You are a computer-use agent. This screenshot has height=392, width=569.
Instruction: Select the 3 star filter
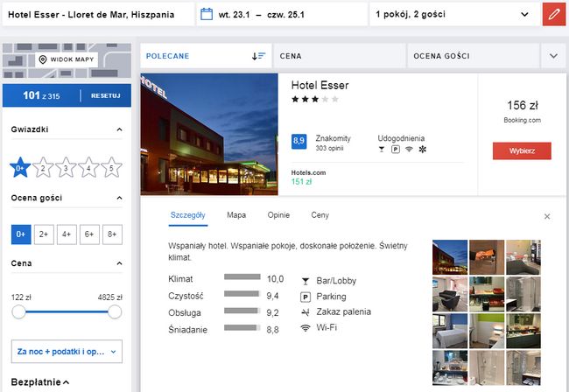coord(66,168)
